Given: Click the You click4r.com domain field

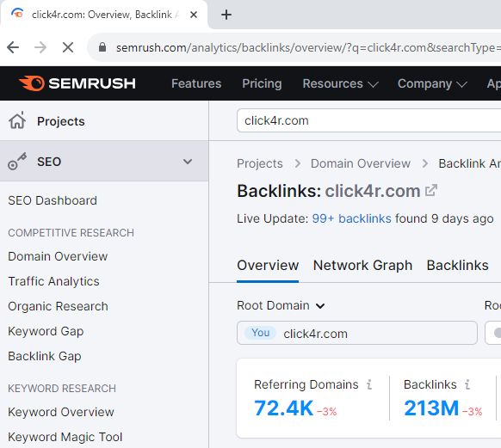Looking at the screenshot, I should 357,333.
